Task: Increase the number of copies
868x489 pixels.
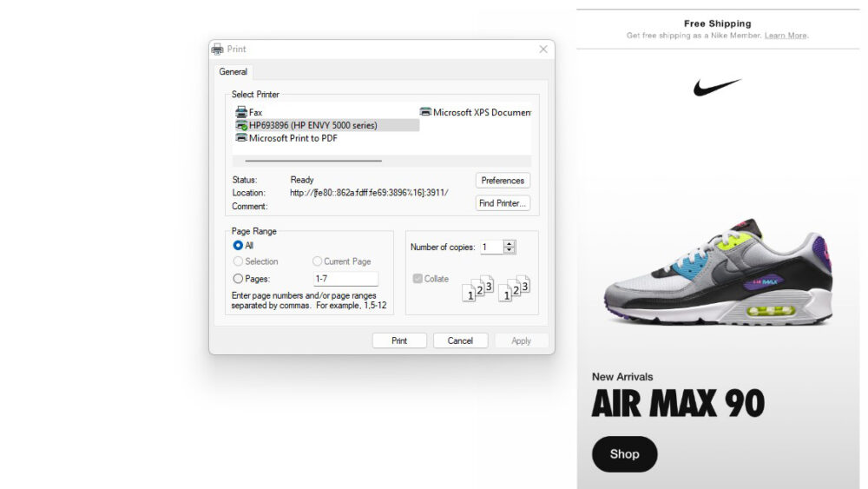Action: (x=510, y=244)
